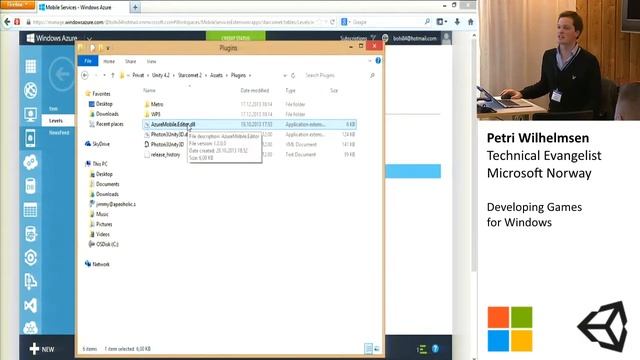Open the Share ribbon tab
This screenshot has height=360, width=640.
131,61
